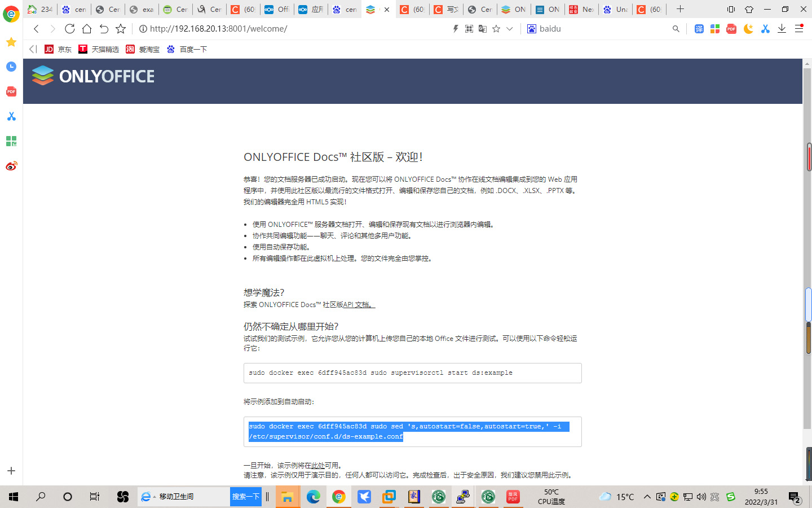The image size is (812, 508).
Task: Go to the browser home page icon
Action: [87, 29]
